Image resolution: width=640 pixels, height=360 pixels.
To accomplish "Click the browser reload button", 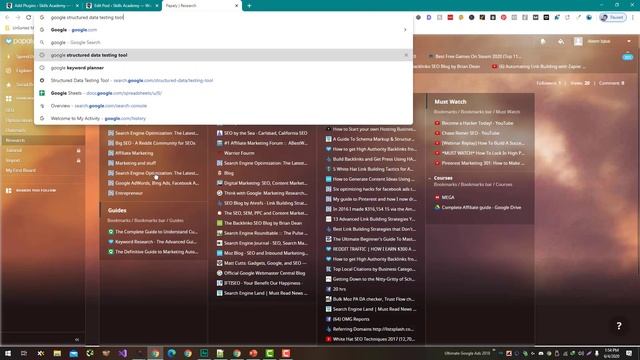I will [x=29, y=18].
